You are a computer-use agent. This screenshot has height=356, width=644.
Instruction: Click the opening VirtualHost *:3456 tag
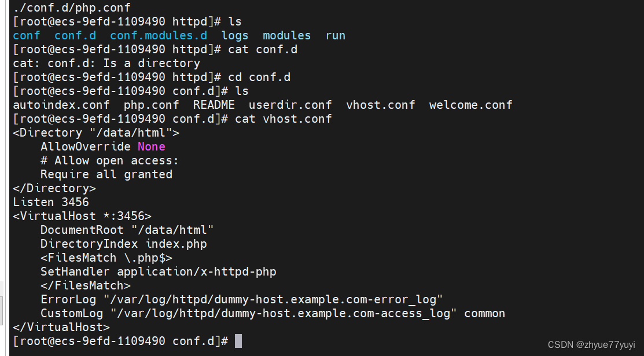coord(82,216)
